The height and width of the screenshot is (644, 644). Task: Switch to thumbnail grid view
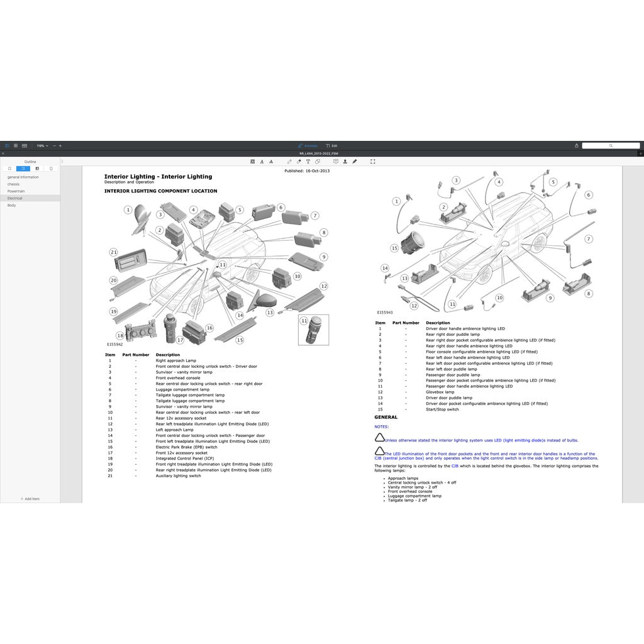click(x=16, y=146)
